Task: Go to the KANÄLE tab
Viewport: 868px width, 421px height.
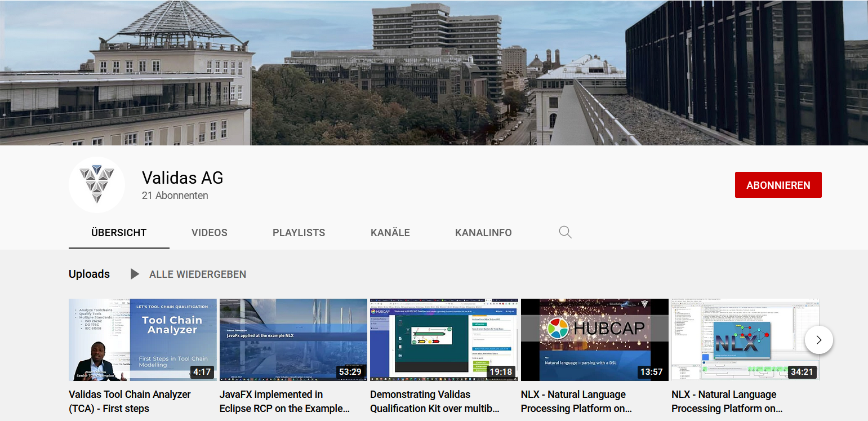Action: 390,233
